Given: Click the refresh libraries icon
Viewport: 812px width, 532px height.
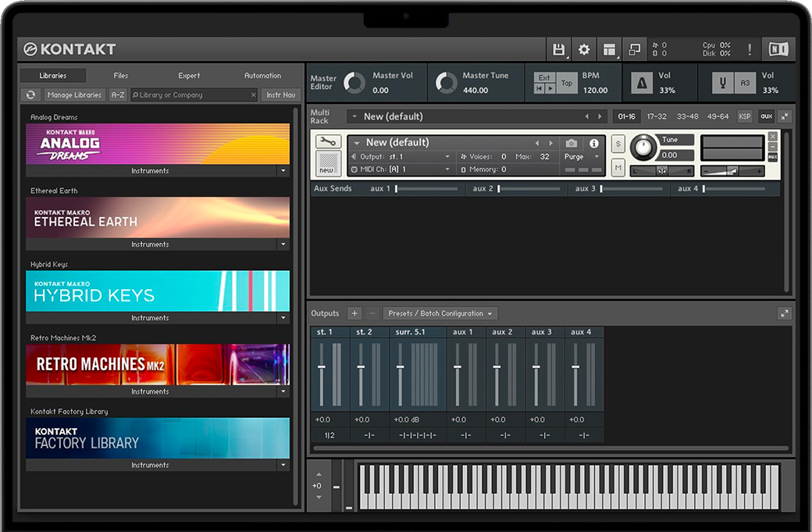Looking at the screenshot, I should pos(30,95).
